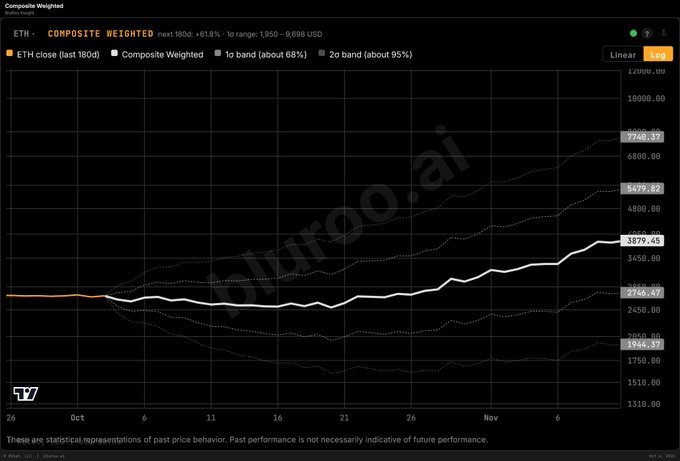Screen dimensions: 680x461
Task: Click the COMPOSITE WEIGHTED heading
Action: point(100,34)
